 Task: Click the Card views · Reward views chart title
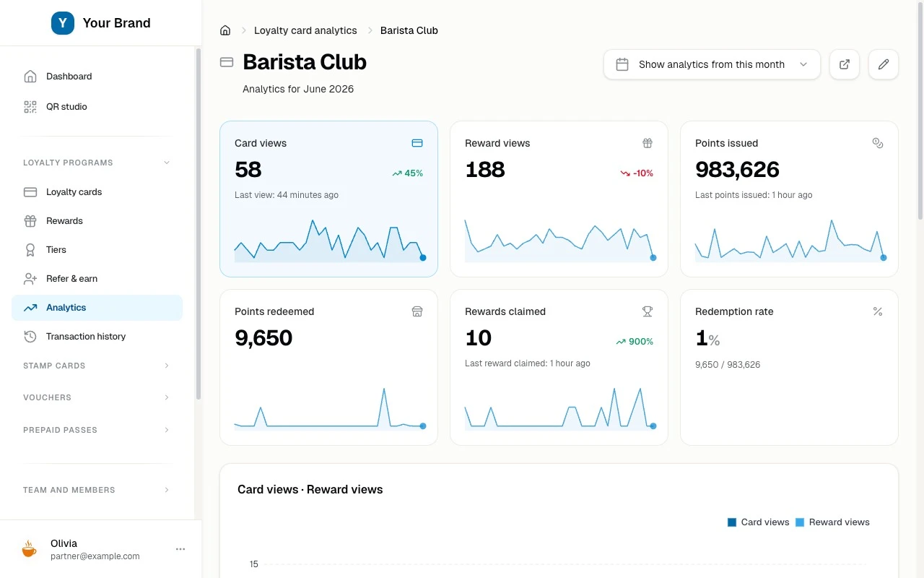pos(310,490)
